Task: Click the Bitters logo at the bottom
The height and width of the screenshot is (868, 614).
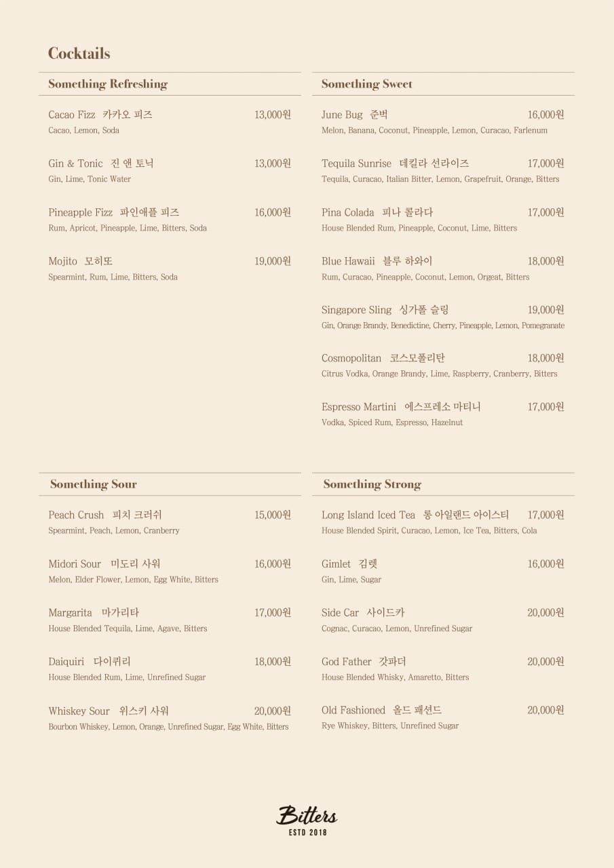Action: [307, 819]
